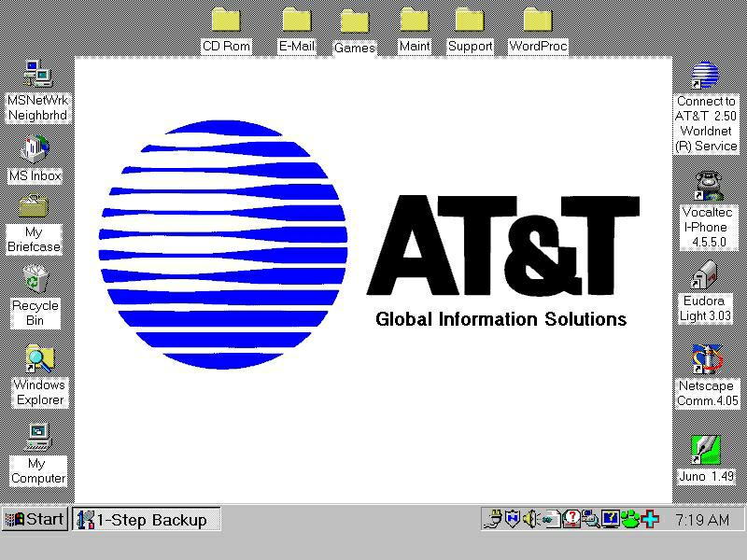The height and width of the screenshot is (560, 747).
Task: Select Connect to AT&T Worldnet Service shortcut
Action: pyautogui.click(x=706, y=76)
